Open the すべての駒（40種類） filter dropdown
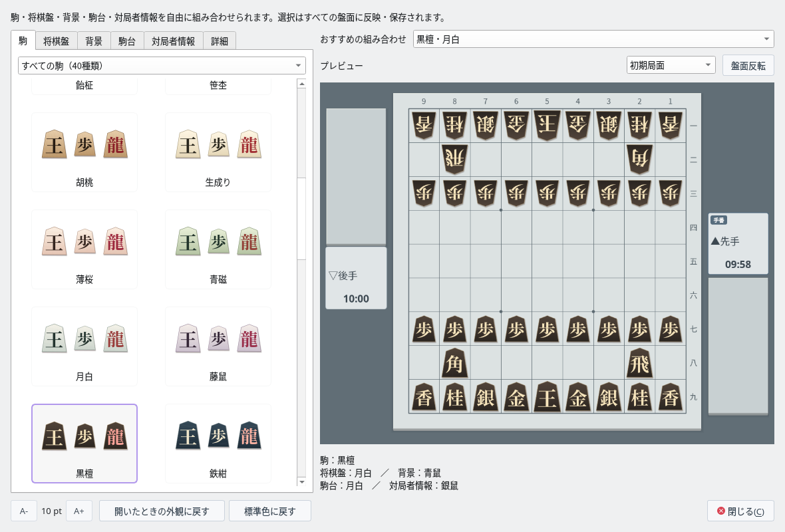 pos(162,66)
